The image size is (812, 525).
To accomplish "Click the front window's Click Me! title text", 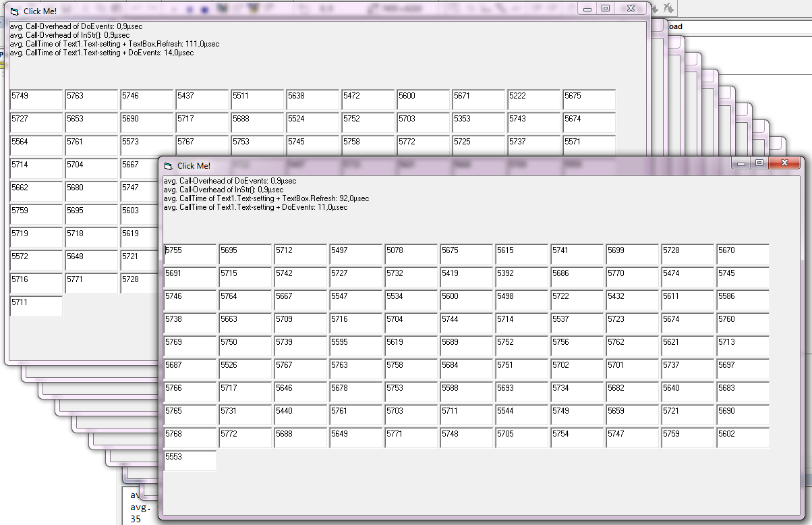I will 194,166.
